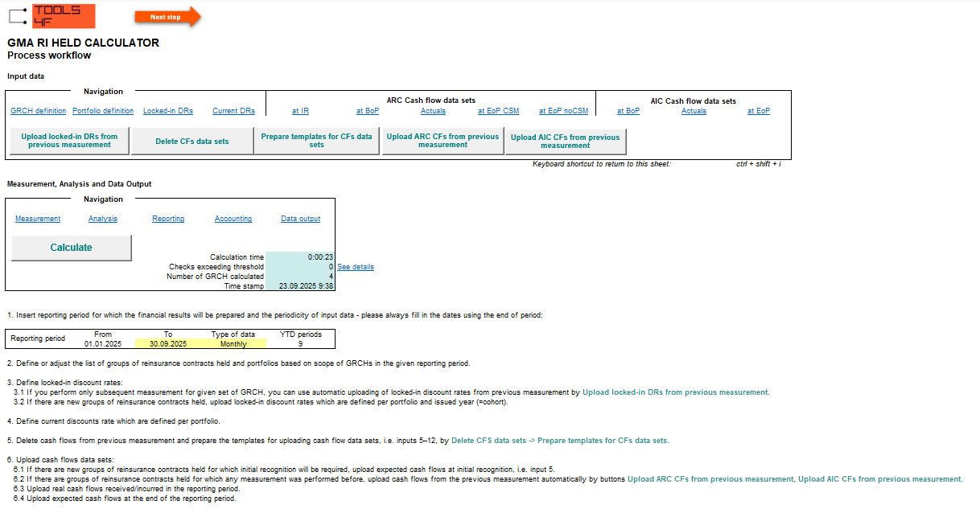Click the orange Next step arrow

pyautogui.click(x=167, y=17)
